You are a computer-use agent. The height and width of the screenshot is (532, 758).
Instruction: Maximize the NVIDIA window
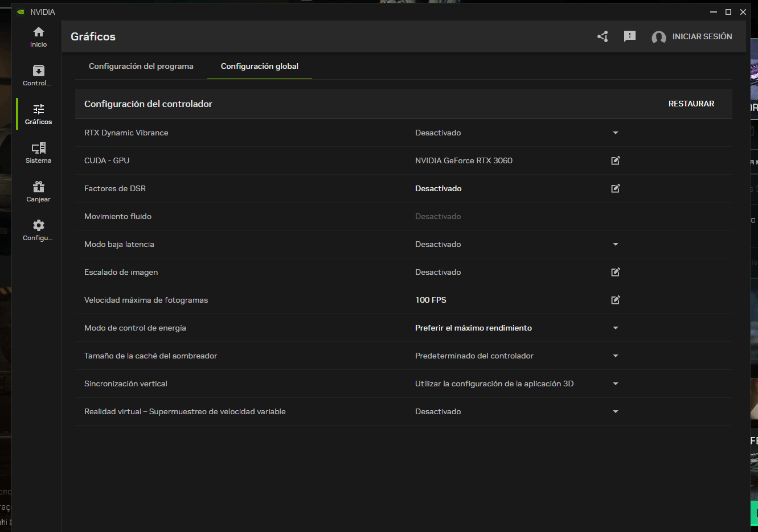728,12
